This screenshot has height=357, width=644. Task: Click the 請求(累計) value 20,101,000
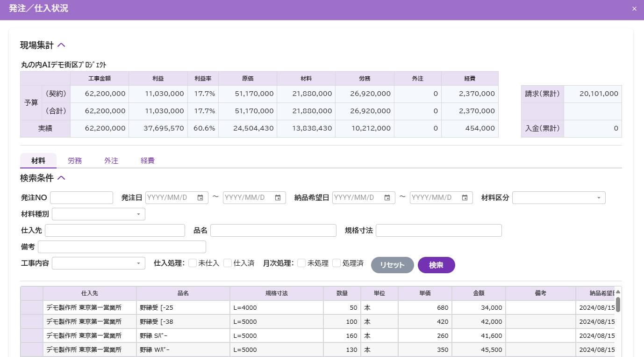coord(593,94)
